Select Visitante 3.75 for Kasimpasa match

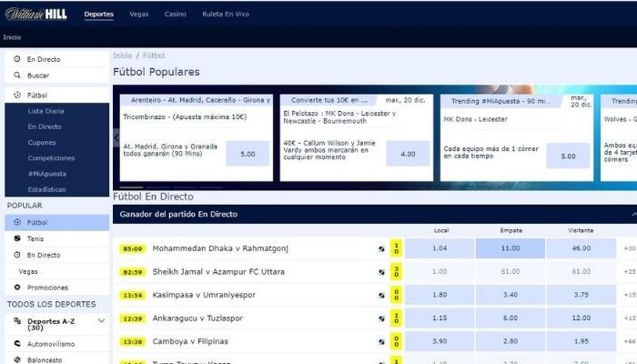click(581, 295)
